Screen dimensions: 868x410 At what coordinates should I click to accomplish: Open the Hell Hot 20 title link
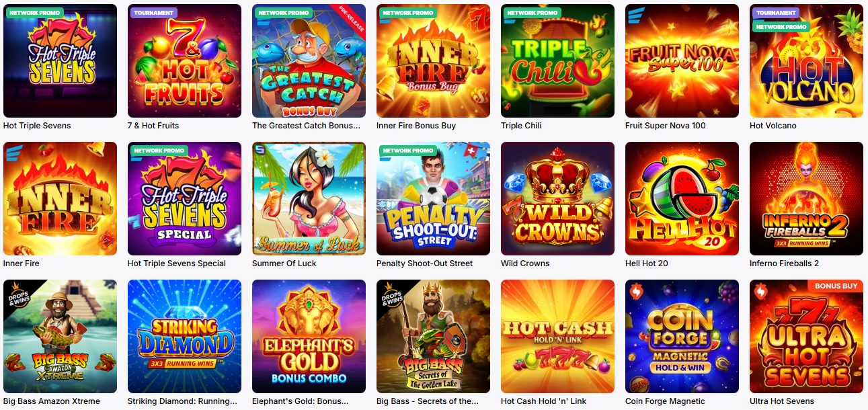pyautogui.click(x=647, y=263)
